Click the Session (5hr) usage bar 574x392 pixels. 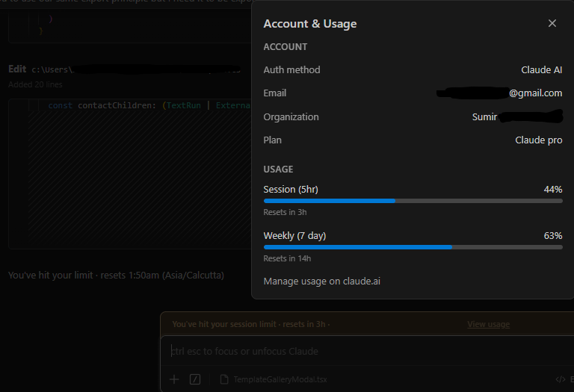(x=413, y=201)
